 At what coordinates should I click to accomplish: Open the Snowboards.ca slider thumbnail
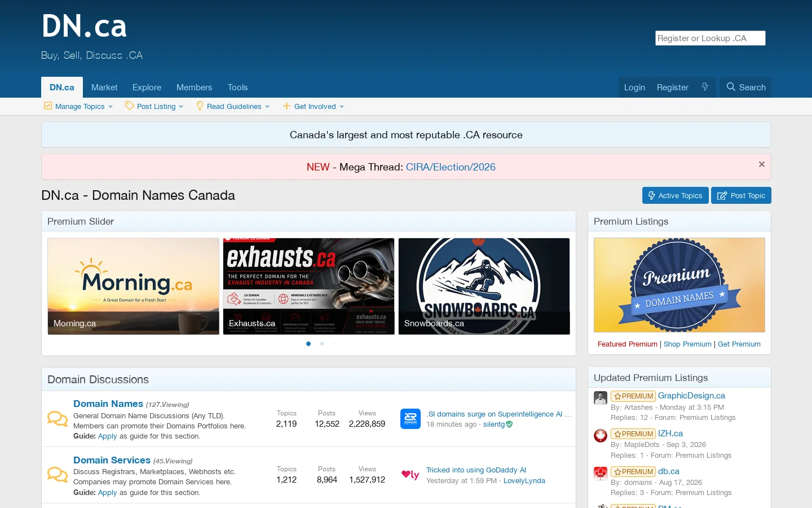click(484, 286)
